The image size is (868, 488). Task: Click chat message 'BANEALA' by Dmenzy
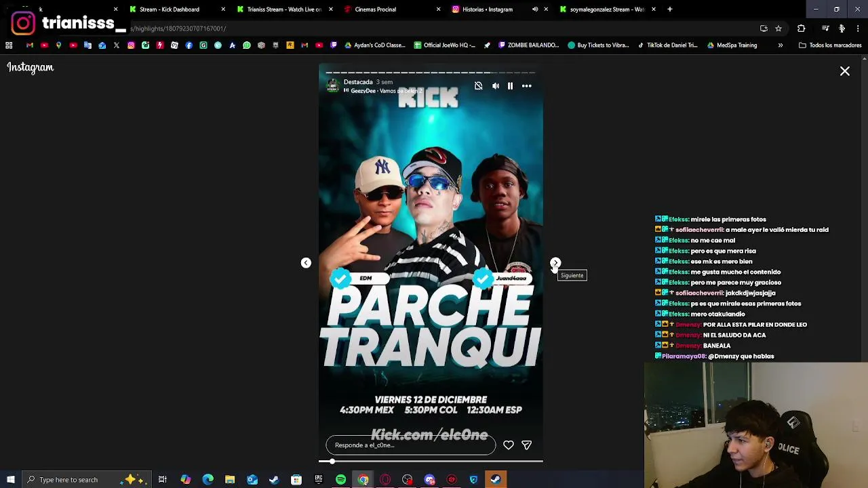[x=717, y=346]
